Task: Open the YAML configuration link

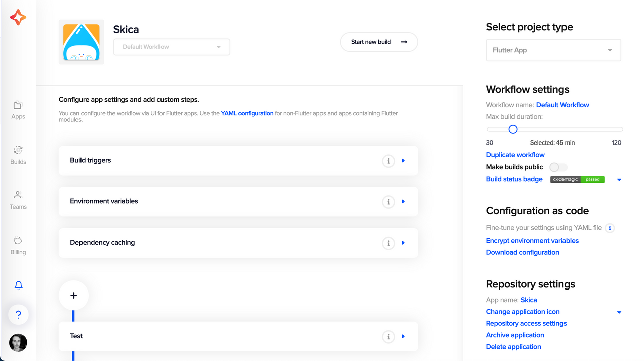Action: click(247, 113)
